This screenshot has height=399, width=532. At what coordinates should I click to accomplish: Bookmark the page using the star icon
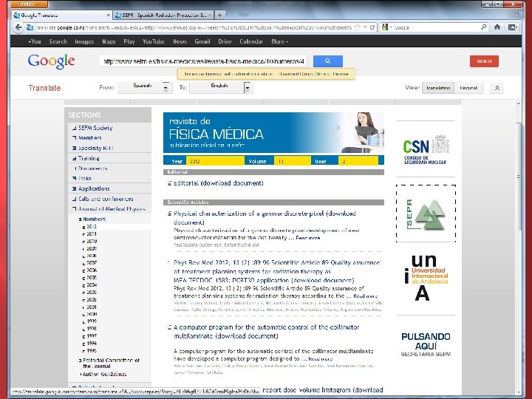(x=358, y=27)
